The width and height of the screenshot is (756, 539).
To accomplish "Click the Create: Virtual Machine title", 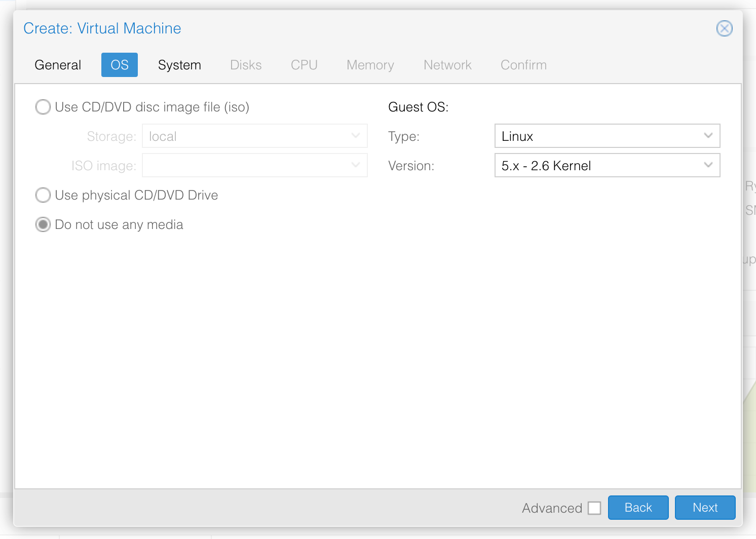I will click(102, 28).
